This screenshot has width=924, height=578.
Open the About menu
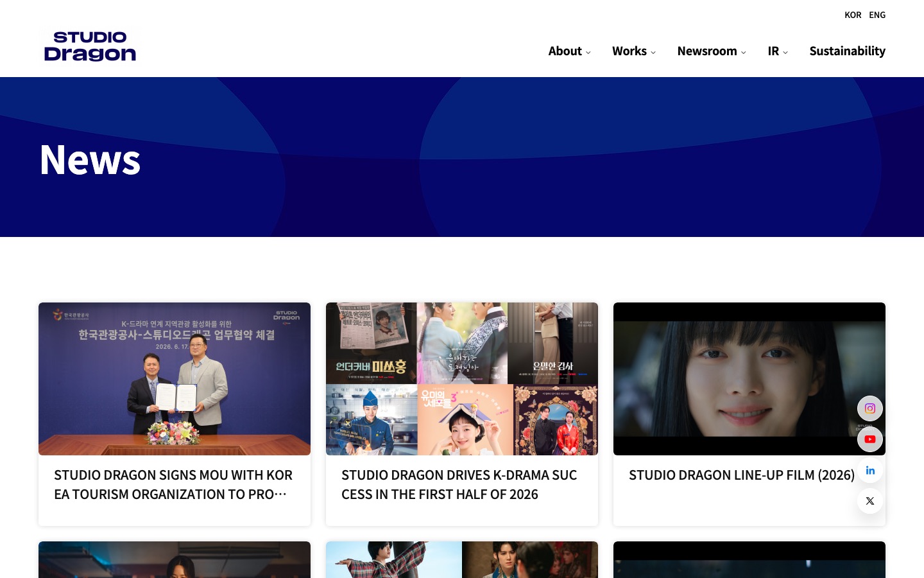(x=565, y=51)
